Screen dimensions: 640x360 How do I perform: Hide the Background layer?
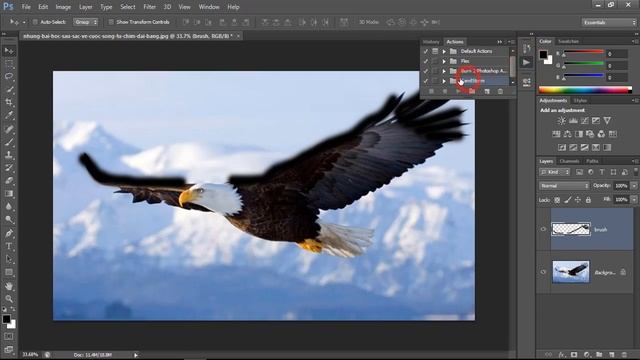(543, 272)
